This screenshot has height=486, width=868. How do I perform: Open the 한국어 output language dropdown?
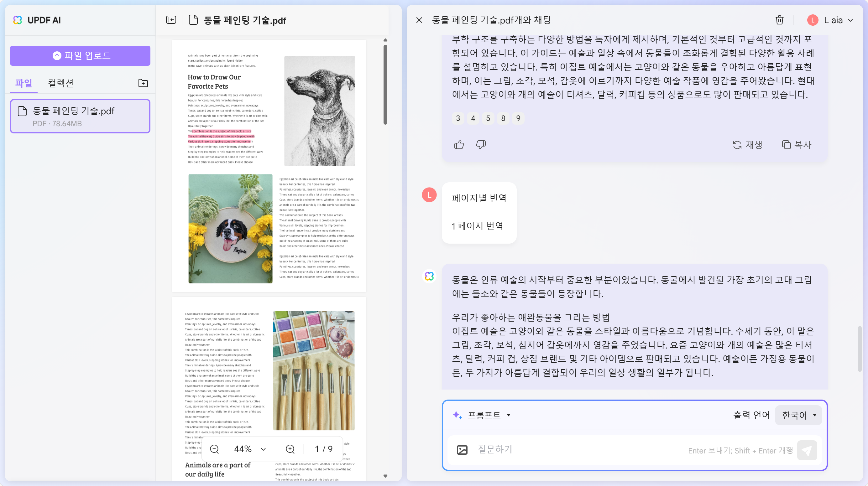[798, 415]
